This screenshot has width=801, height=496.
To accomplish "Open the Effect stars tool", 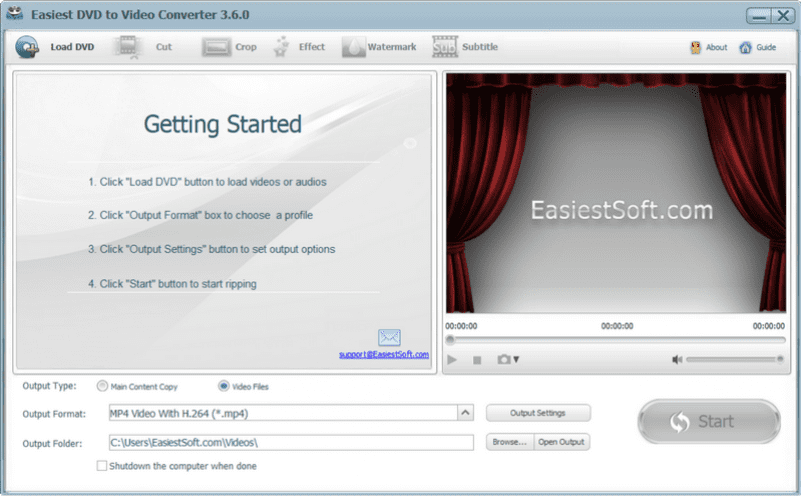I will (x=281, y=46).
